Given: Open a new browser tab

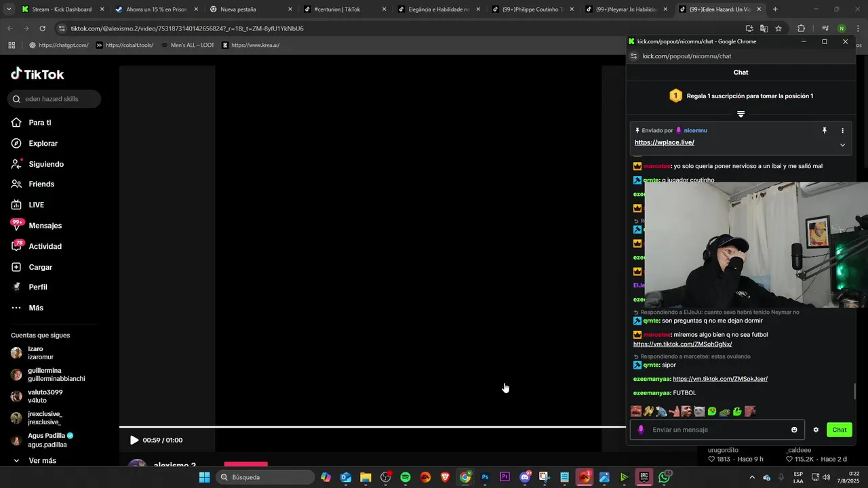Looking at the screenshot, I should [x=775, y=9].
